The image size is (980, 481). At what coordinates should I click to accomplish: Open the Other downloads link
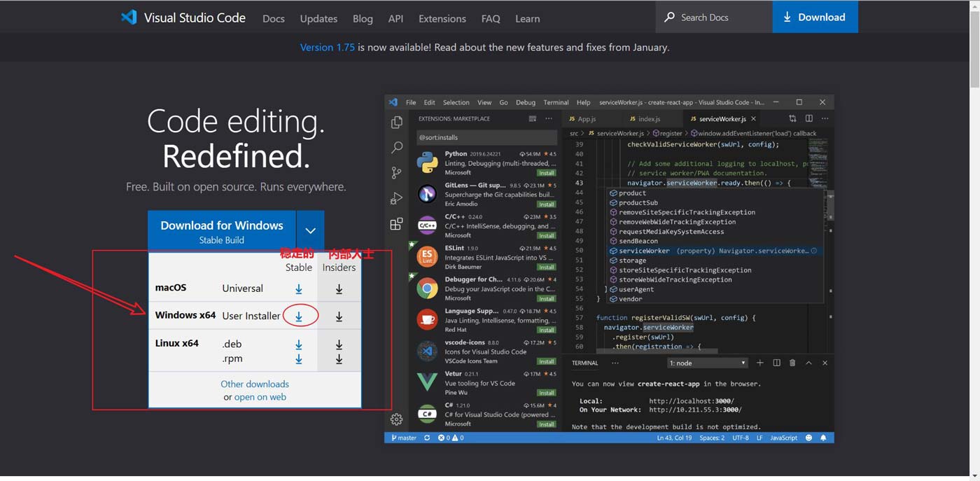[255, 384]
